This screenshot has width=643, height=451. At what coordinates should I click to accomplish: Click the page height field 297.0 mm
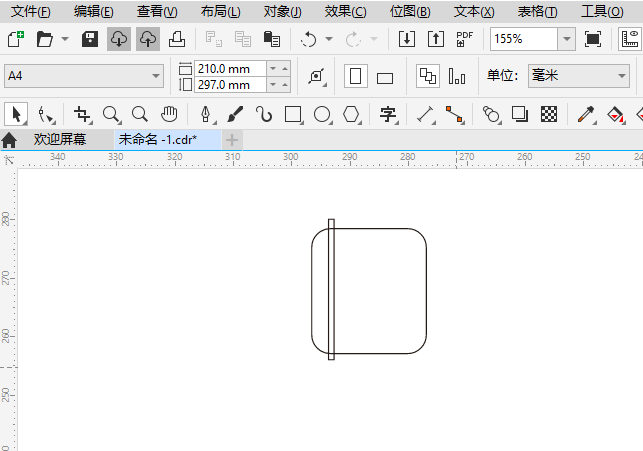point(230,85)
